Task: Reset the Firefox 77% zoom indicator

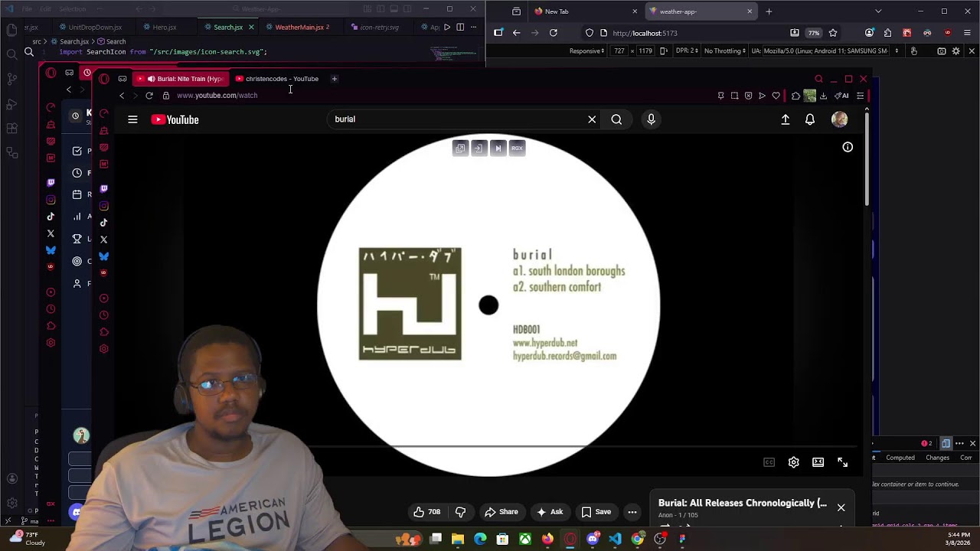Action: 814,33
